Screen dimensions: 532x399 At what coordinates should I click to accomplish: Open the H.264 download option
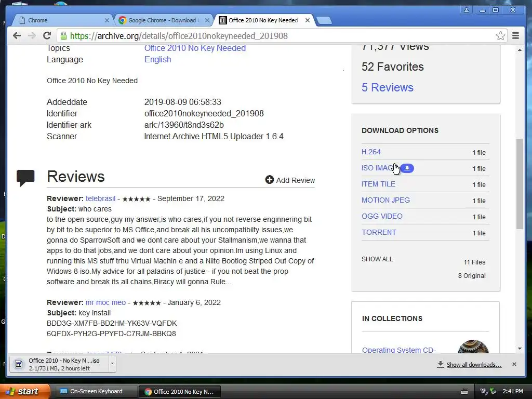[x=371, y=152]
